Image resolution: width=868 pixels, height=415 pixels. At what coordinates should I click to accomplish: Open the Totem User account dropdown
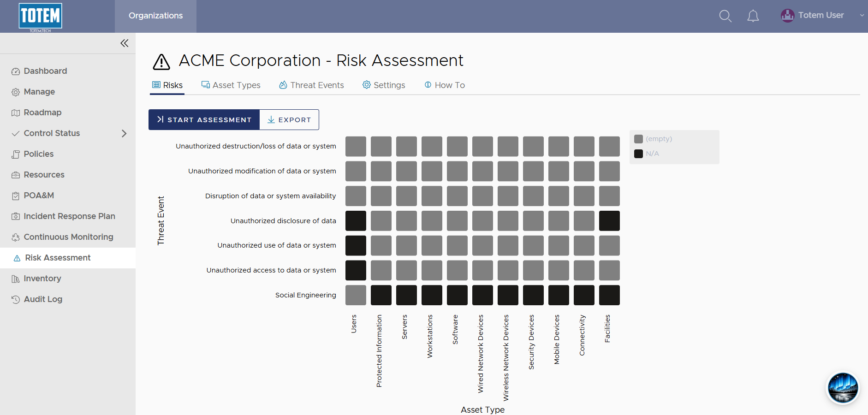pos(822,15)
